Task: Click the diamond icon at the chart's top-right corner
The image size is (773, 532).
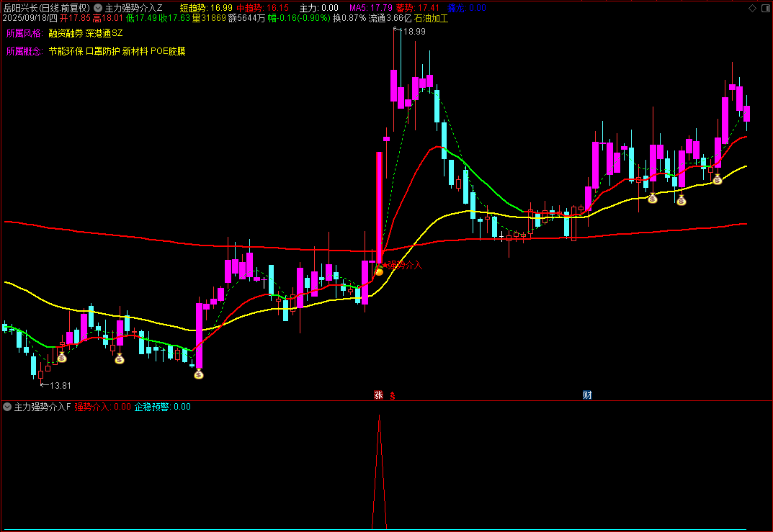Action: pos(752,8)
